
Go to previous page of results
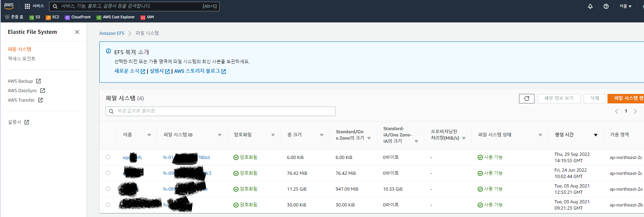click(x=616, y=111)
